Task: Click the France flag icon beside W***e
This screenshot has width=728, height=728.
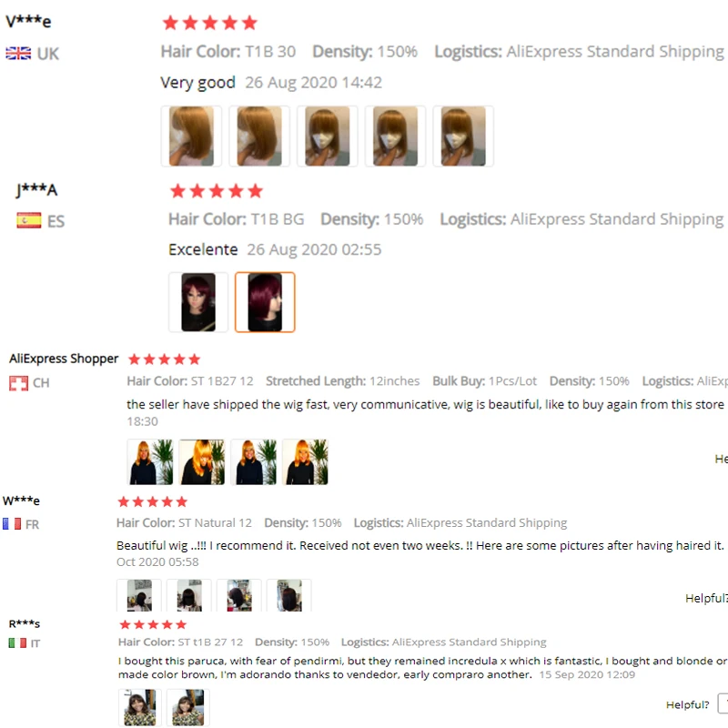Action: (x=12, y=524)
